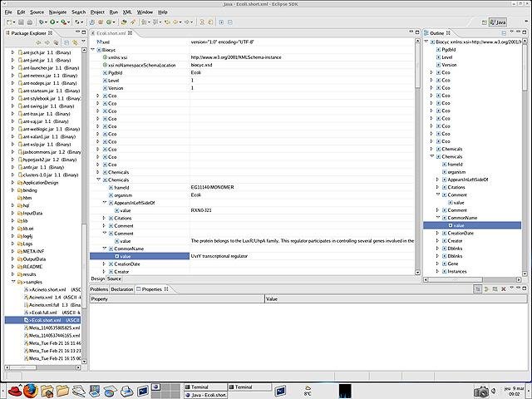This screenshot has width=532, height=399.
Task: Click the Properties restore defaults icon
Action: point(495,289)
